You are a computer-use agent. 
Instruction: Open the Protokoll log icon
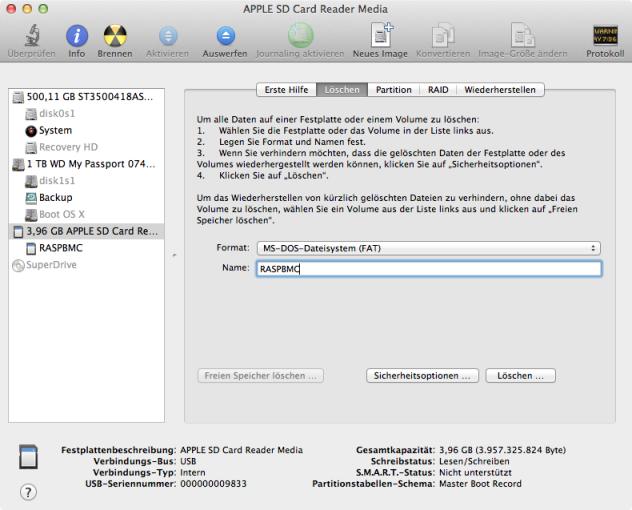[x=605, y=35]
